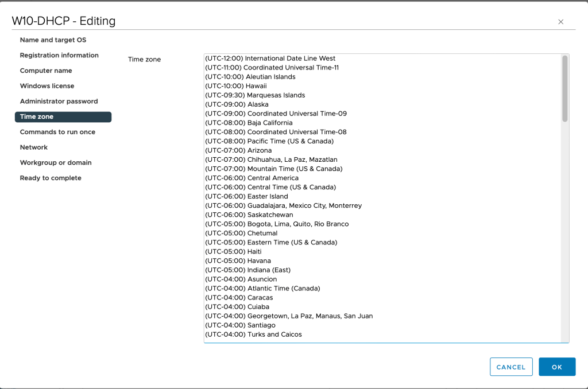Select International Date Line West entry
This screenshot has height=389, width=588.
tap(270, 59)
